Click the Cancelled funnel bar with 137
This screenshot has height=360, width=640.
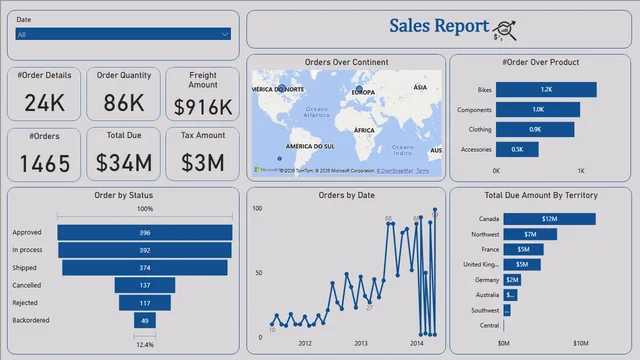tap(145, 285)
